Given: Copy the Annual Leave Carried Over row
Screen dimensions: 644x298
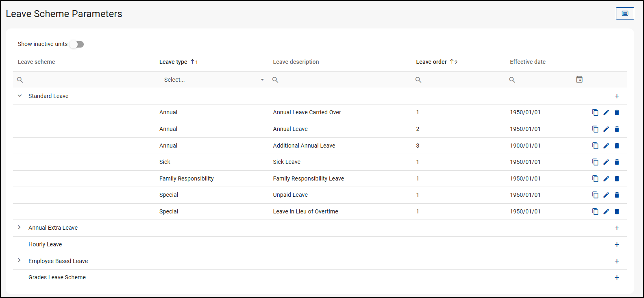Looking at the screenshot, I should (595, 113).
